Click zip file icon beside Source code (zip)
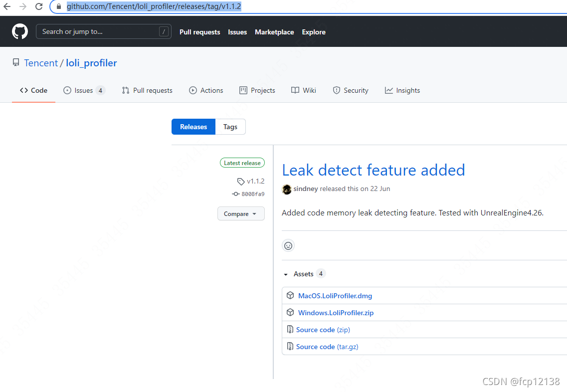The width and height of the screenshot is (567, 392). [290, 330]
